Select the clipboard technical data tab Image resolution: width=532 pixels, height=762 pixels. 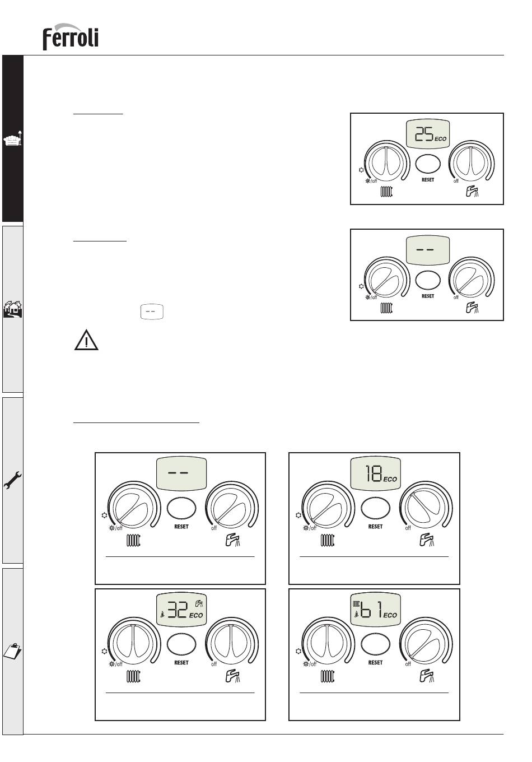[x=12, y=651]
